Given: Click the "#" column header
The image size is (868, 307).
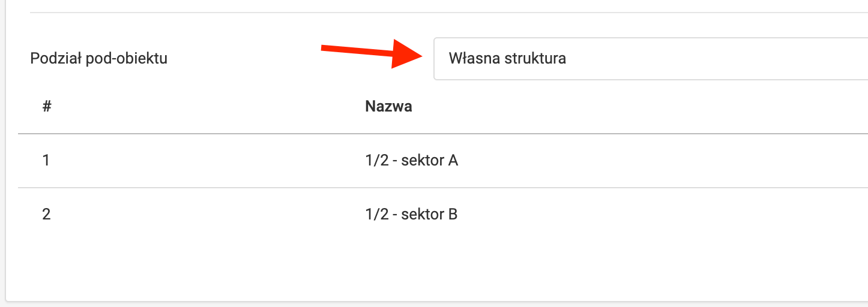Looking at the screenshot, I should point(47,107).
